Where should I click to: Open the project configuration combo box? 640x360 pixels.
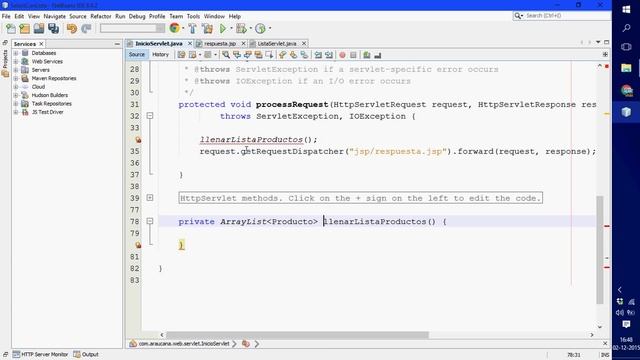coord(132,28)
